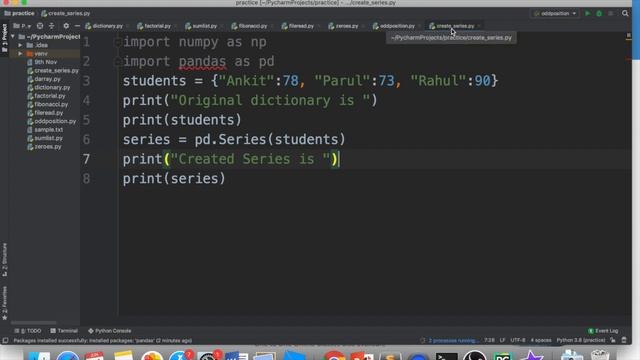
Task: Collapse all using the project panel icon
Action: coord(51,26)
